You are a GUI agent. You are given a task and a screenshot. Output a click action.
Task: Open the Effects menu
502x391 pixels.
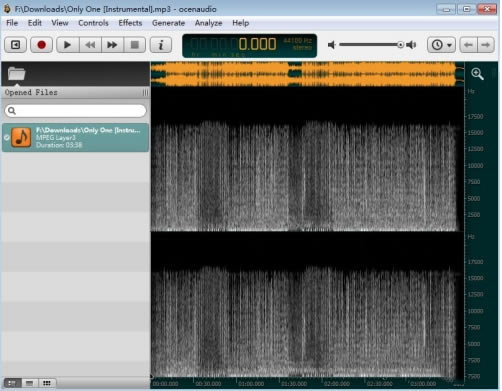pos(130,23)
